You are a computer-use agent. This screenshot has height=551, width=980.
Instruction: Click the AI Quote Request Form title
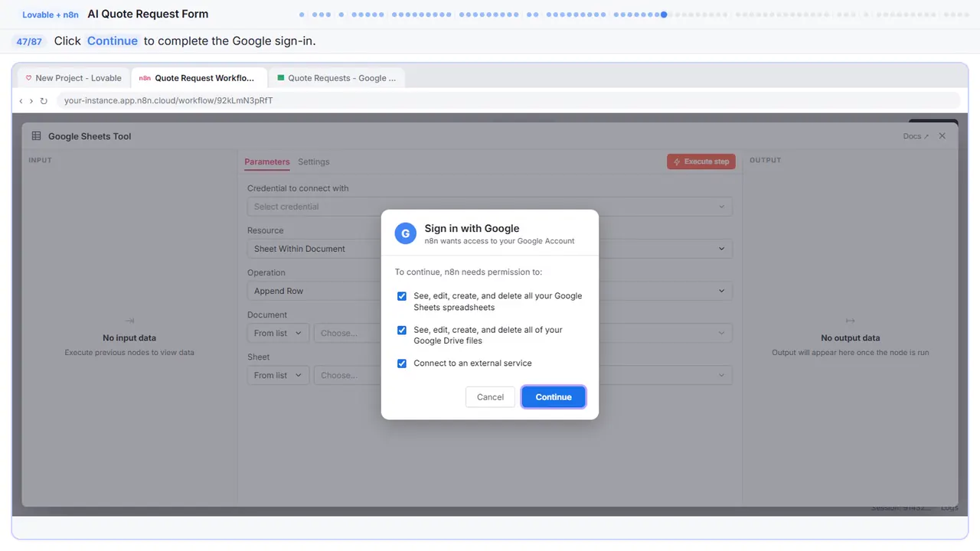(x=148, y=14)
